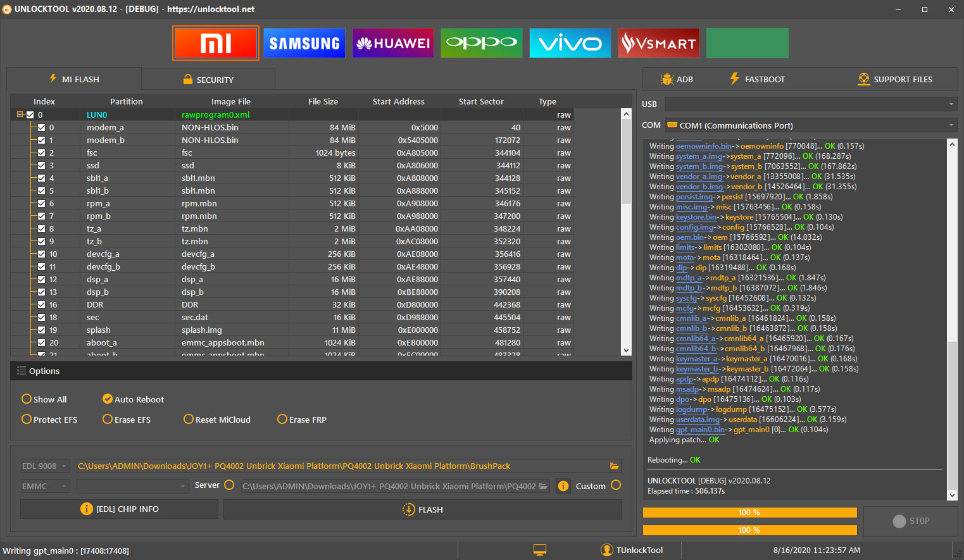The image size is (964, 560).
Task: Uncheck the tz_a partition checkbox
Action: [41, 228]
